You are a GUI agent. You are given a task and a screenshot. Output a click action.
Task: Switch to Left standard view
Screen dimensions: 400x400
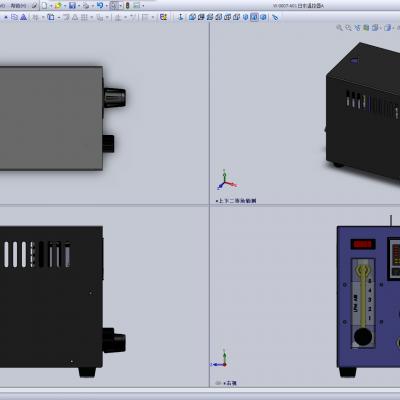210,17
